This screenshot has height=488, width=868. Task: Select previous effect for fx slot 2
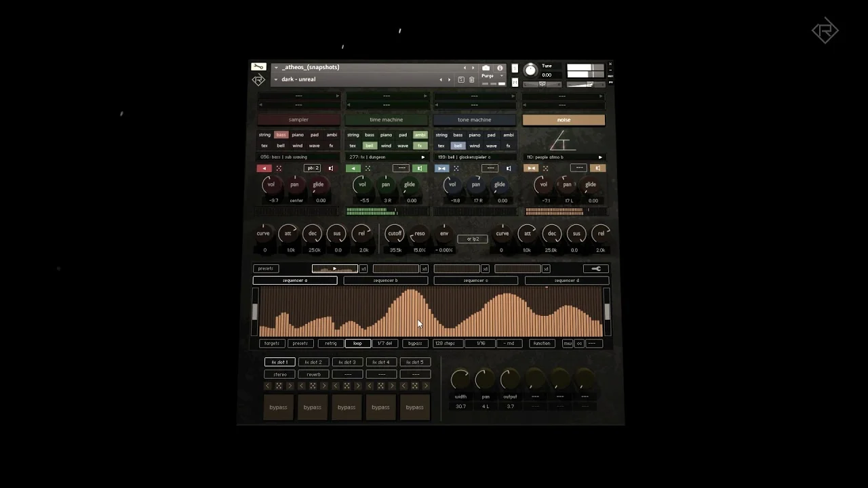coord(301,386)
